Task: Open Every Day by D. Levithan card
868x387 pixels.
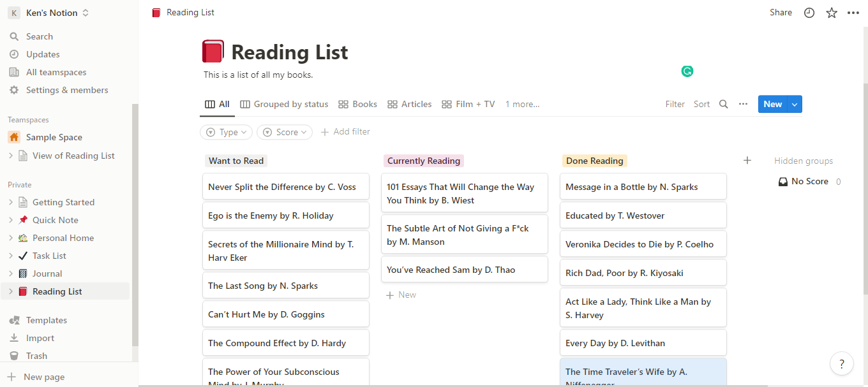Action: pos(643,343)
